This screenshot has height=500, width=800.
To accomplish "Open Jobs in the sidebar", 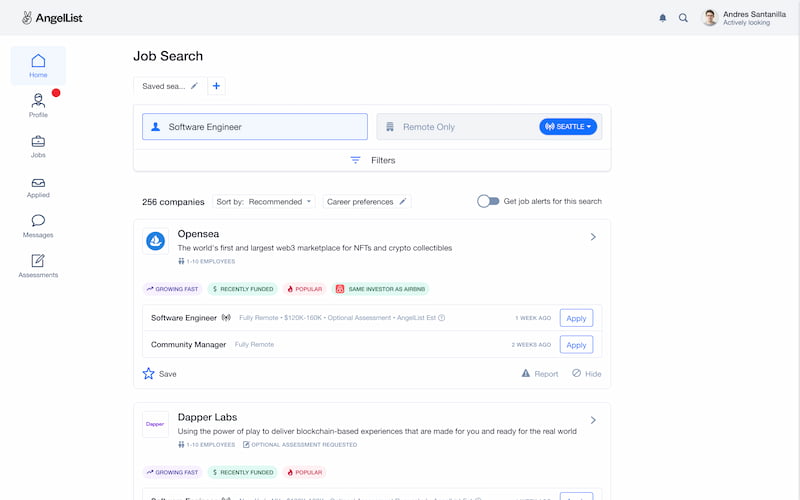I will point(38,146).
